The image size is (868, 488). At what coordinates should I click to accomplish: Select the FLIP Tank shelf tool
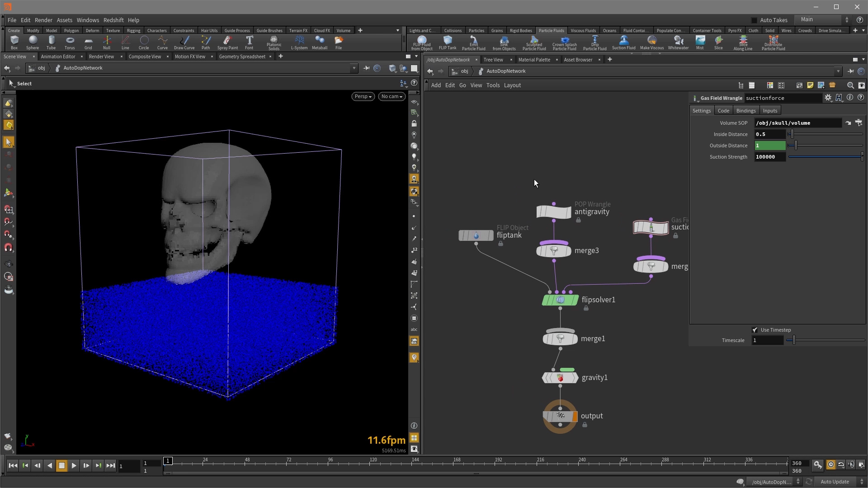tap(448, 42)
